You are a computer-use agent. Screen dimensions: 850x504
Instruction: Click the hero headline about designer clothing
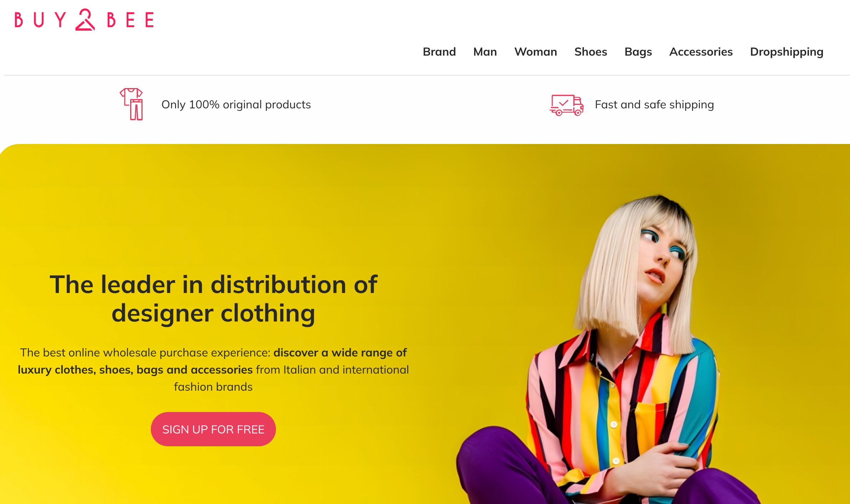[213, 299]
